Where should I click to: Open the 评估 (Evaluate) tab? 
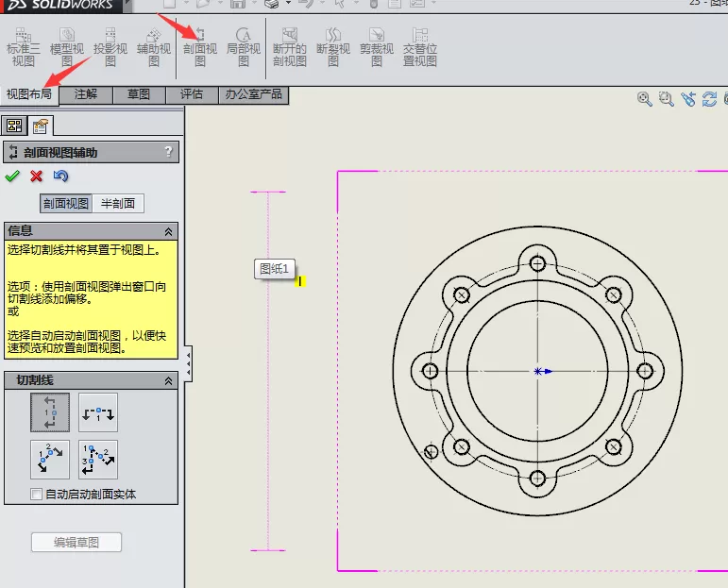point(192,94)
